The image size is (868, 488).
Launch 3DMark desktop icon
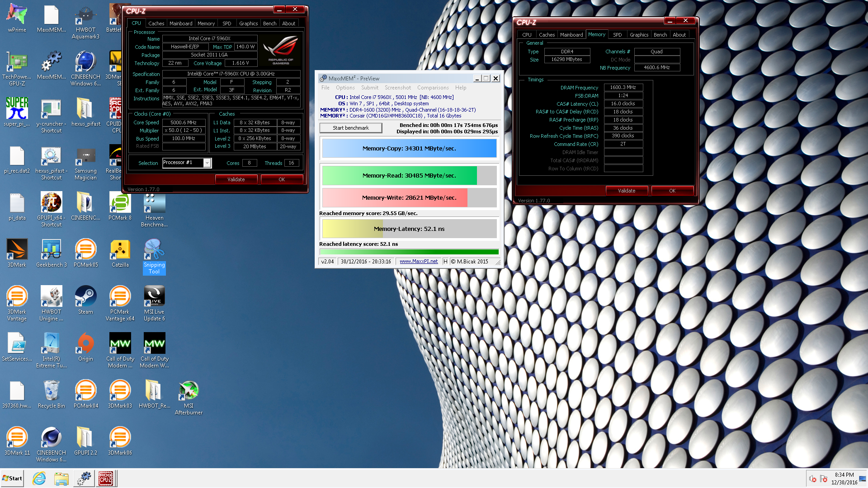pos(17,253)
